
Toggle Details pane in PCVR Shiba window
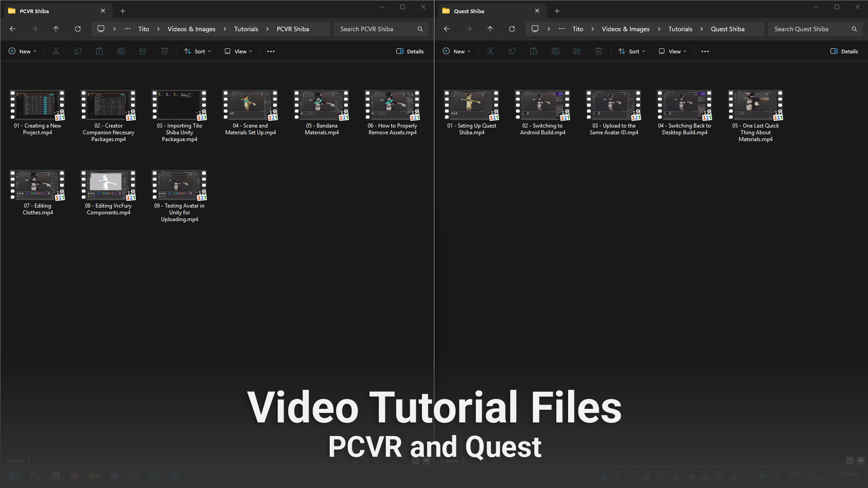pos(410,52)
